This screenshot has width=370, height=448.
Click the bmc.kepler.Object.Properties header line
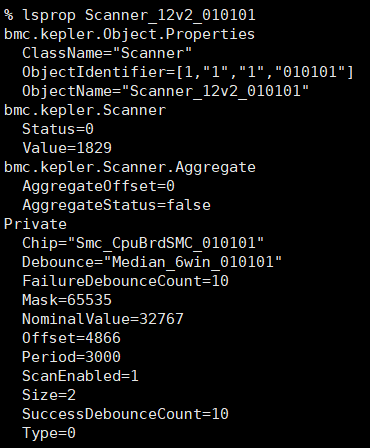[x=129, y=34]
